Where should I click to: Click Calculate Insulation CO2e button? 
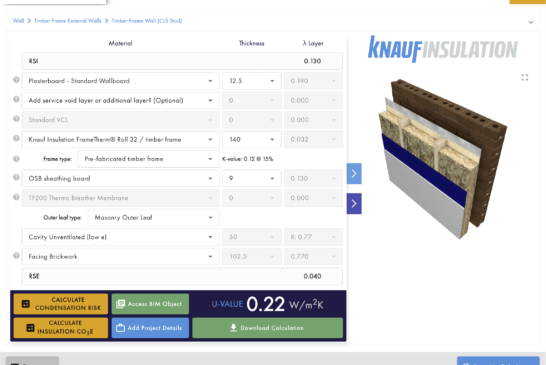[x=61, y=327]
